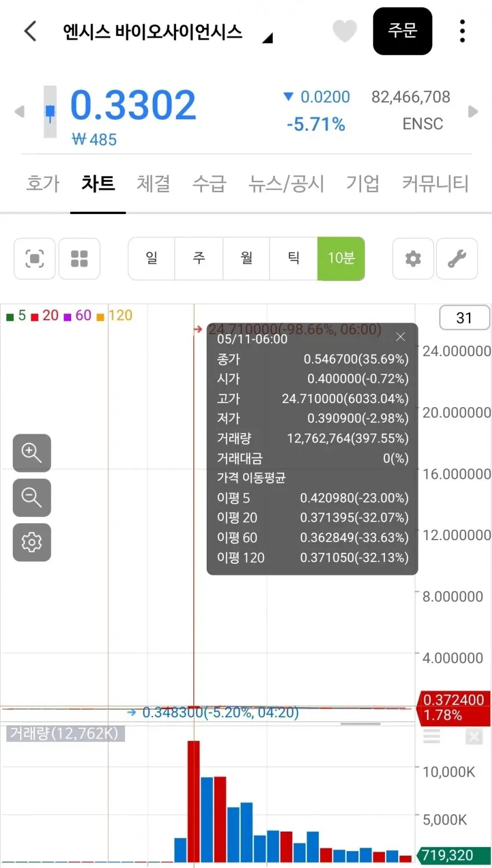Open the volume panel hamburger menu icon
Image resolution: width=492 pixels, height=868 pixels.
[432, 736]
